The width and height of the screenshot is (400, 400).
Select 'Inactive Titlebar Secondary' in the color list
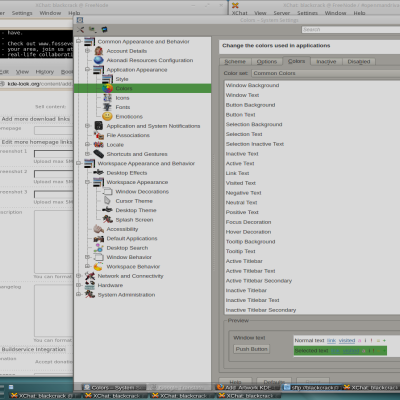click(312, 310)
